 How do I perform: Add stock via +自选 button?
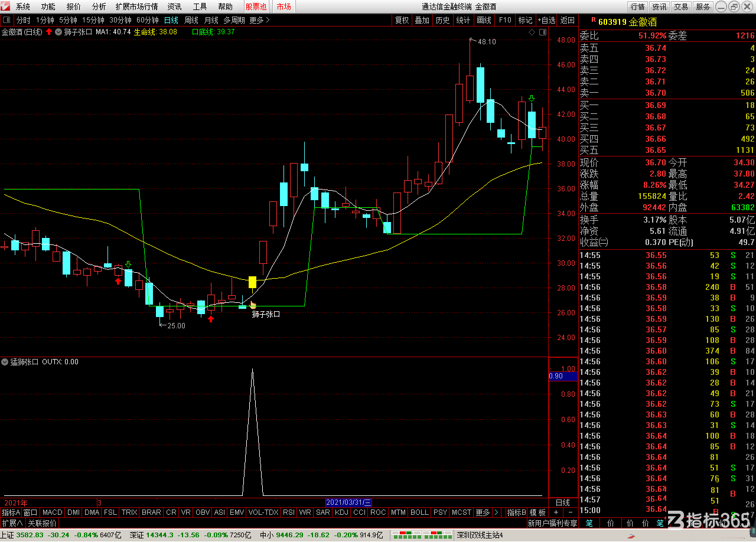(546, 20)
